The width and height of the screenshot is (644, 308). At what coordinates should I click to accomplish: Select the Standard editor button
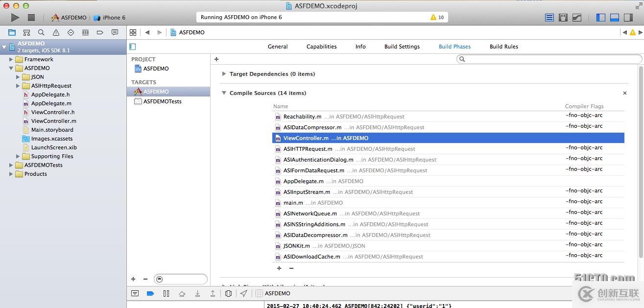[549, 18]
